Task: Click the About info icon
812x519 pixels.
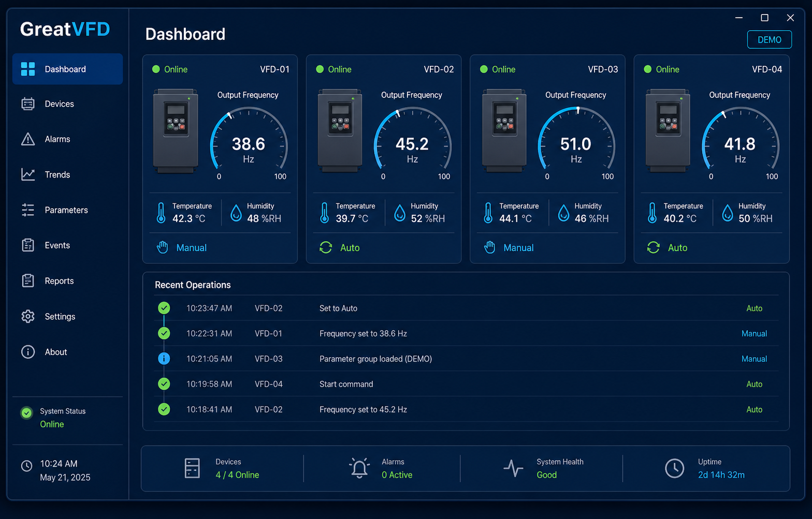Action: [x=28, y=352]
